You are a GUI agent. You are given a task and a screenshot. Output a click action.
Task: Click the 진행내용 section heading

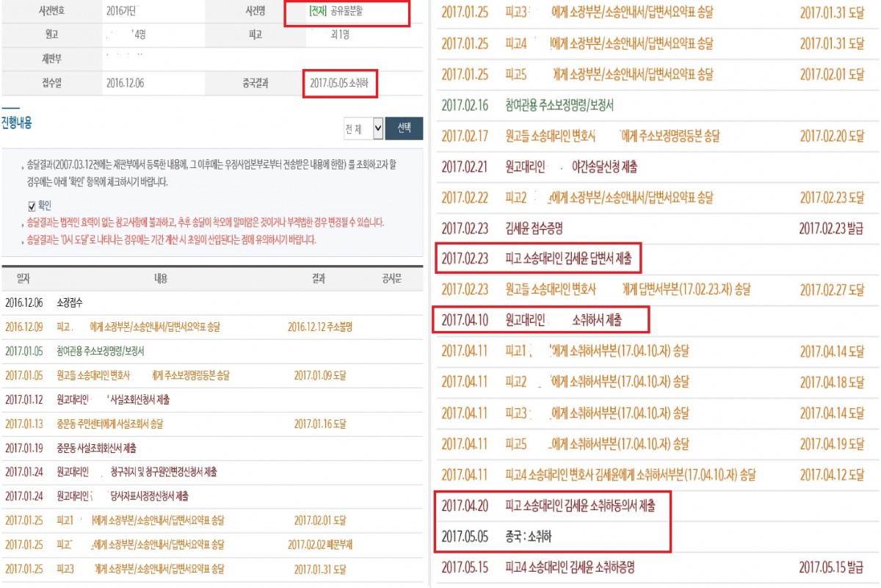(17, 123)
